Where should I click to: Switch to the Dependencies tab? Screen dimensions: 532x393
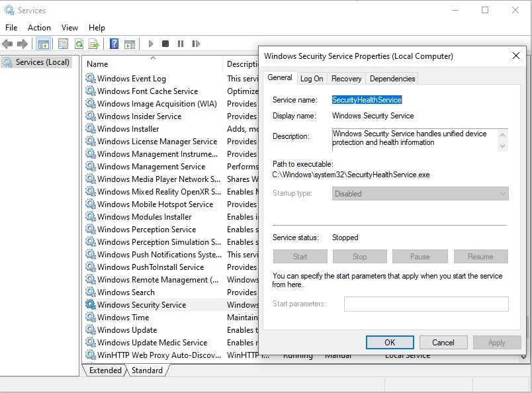392,78
